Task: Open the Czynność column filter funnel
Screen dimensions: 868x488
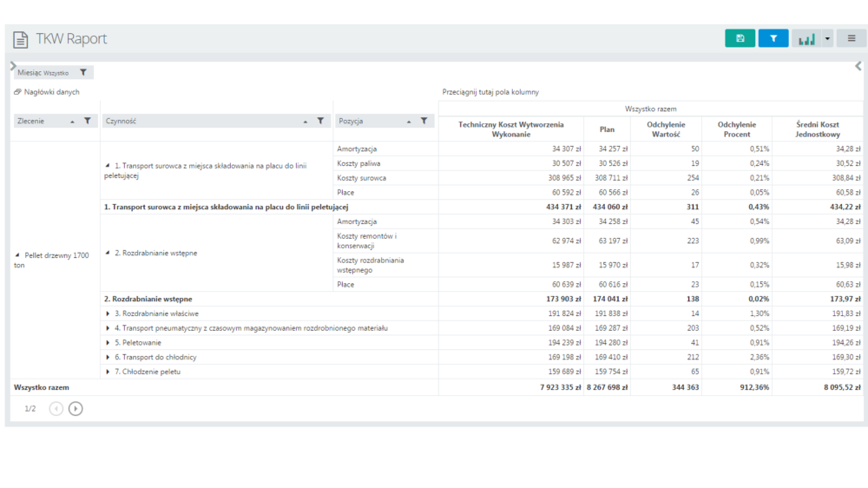Action: coord(320,121)
